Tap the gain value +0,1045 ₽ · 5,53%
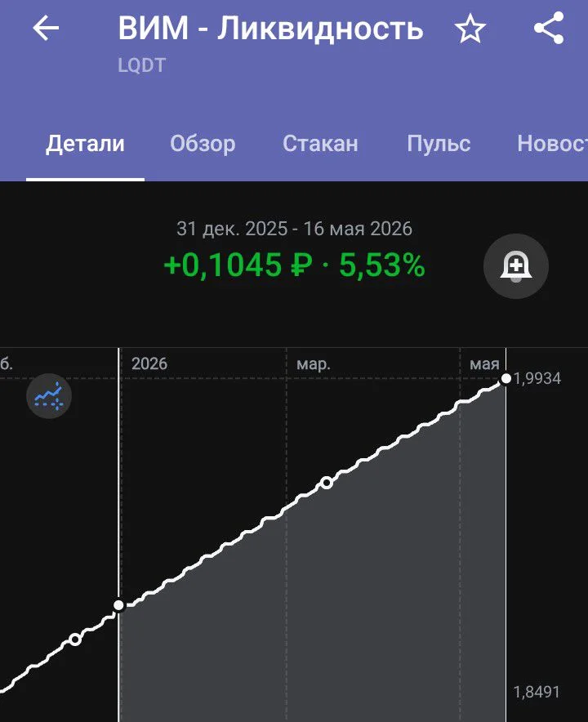Screen dimensions: 588x722 pyautogui.click(x=294, y=265)
